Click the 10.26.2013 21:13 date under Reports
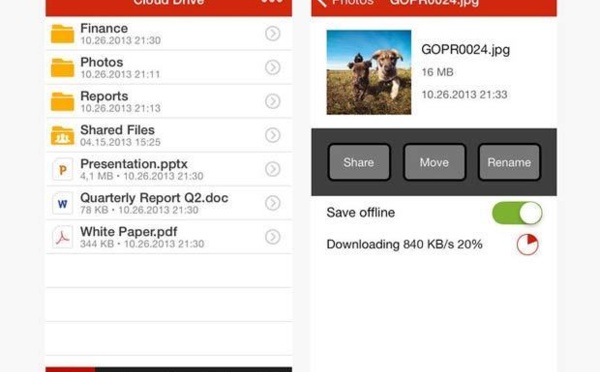 (x=121, y=108)
